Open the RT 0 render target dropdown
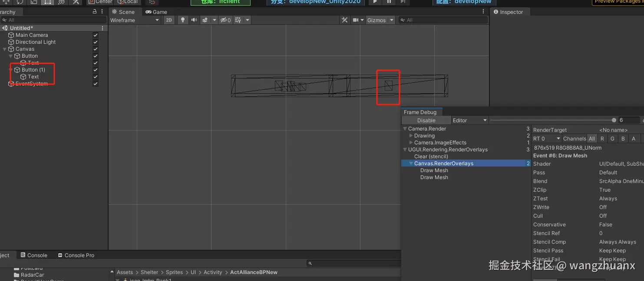 pos(547,139)
